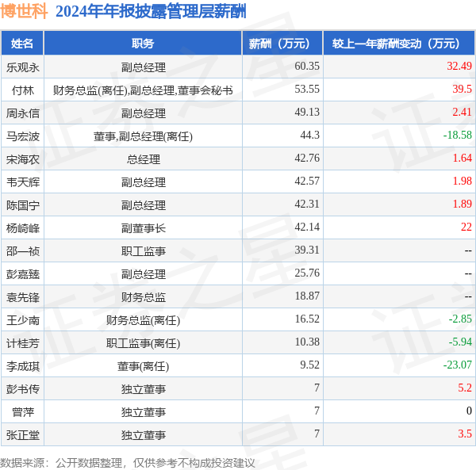Click the red change value 32.49
This screenshot has width=476, height=470.
coord(459,66)
